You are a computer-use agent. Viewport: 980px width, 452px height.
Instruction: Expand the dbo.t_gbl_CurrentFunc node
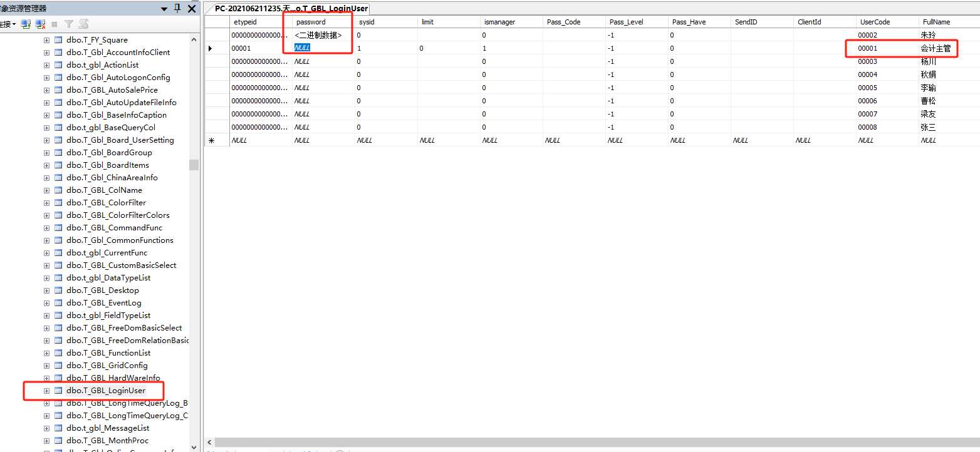46,253
